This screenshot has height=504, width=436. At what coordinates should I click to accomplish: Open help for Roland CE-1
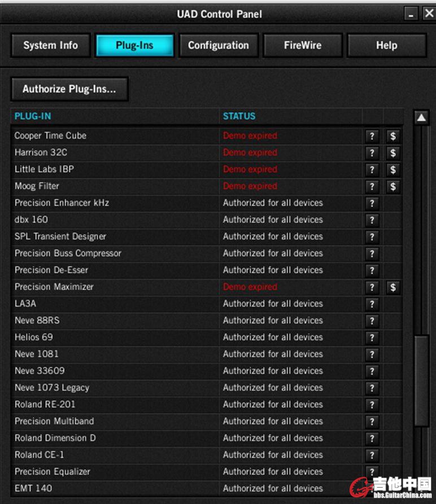point(372,455)
